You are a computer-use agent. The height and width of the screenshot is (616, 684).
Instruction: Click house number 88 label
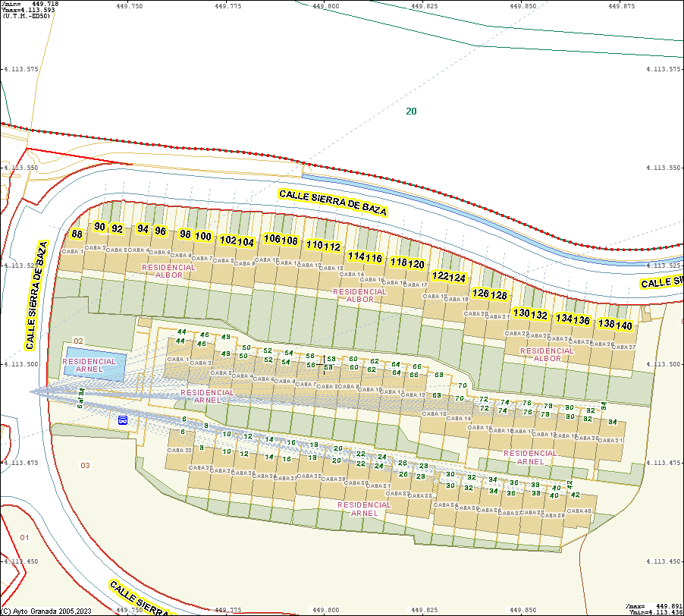pos(77,234)
